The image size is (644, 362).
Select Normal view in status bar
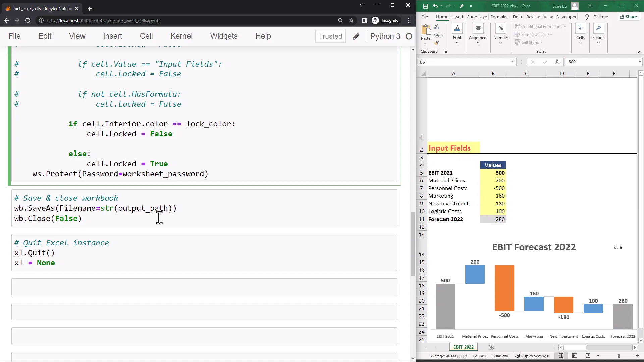561,356
